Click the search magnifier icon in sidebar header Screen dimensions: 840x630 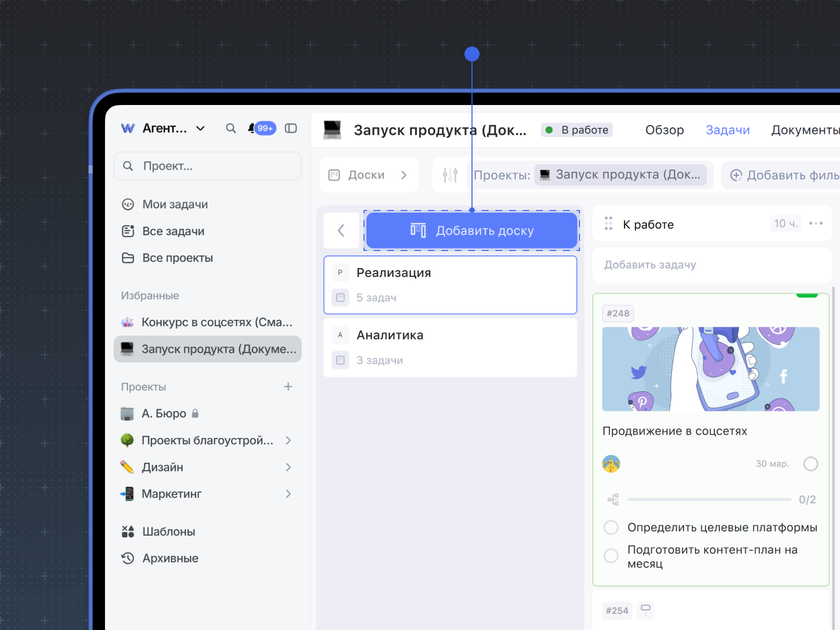[x=230, y=128]
